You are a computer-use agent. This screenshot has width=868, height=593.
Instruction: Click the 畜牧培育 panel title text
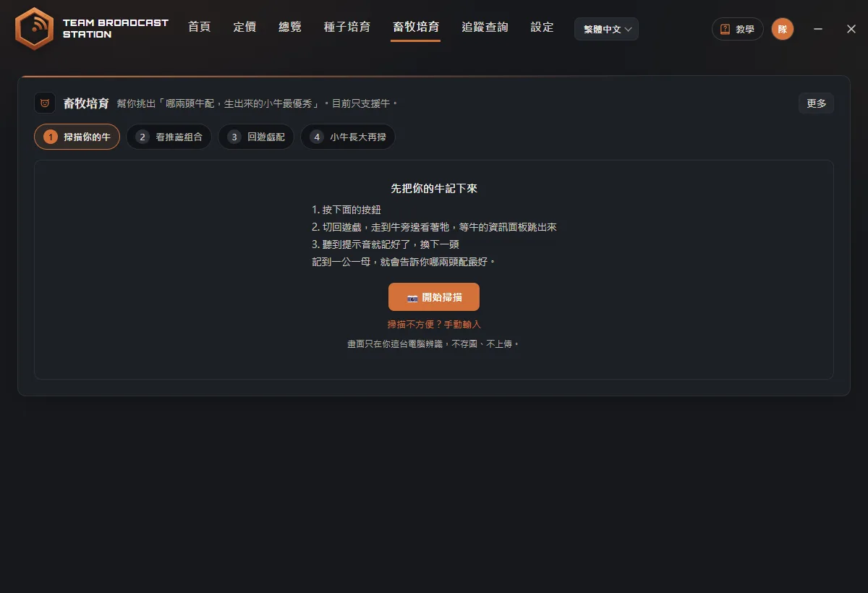[86, 103]
